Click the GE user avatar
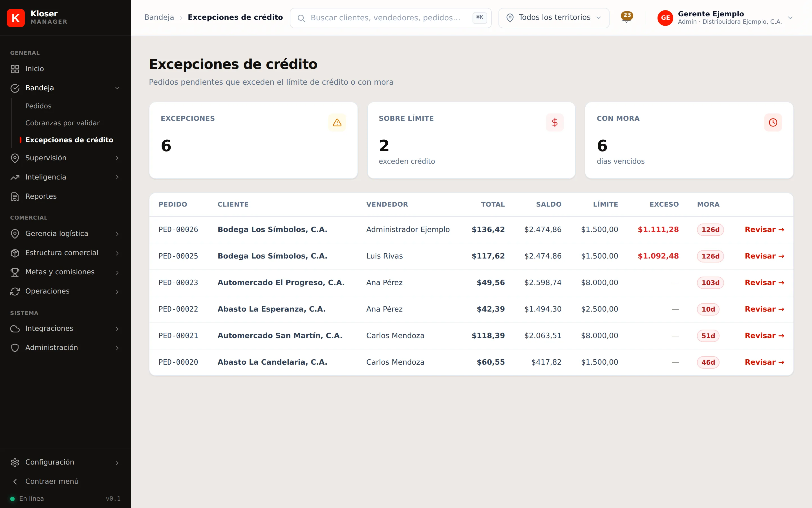 click(x=665, y=18)
